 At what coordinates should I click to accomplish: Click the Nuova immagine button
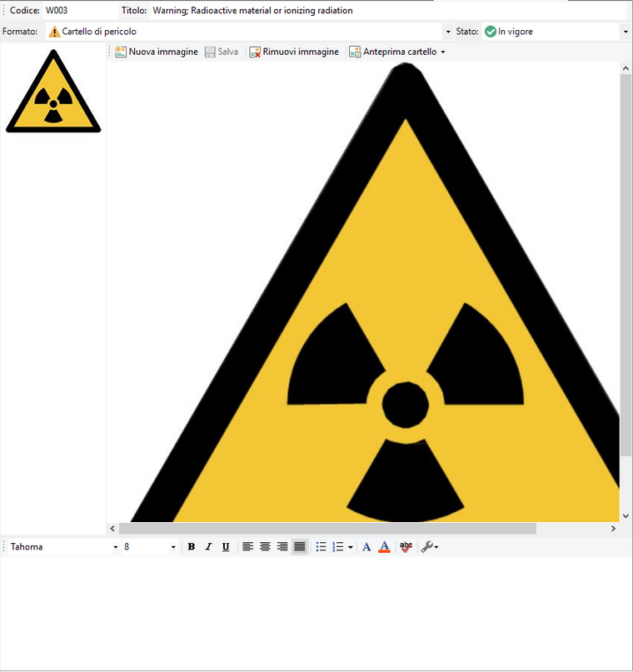coord(157,52)
